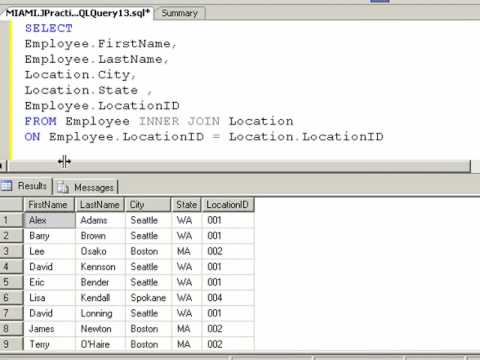Click the ON keyword in query
This screenshot has height=360, width=480.
coord(33,137)
